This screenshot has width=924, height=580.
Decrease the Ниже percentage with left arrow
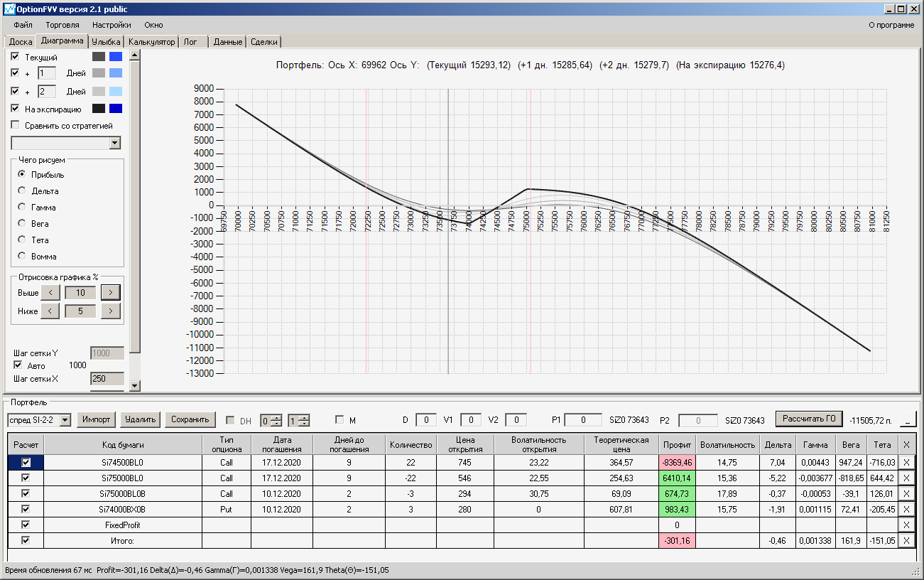click(x=50, y=311)
